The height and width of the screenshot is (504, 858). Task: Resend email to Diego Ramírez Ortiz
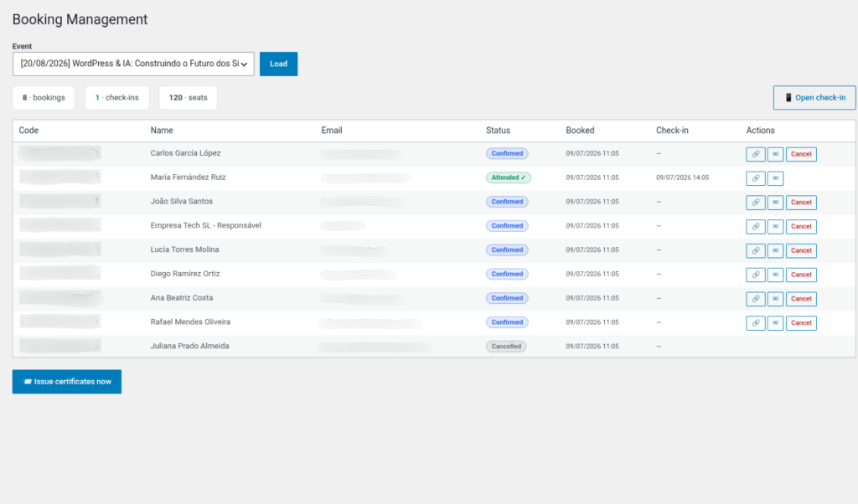coord(775,275)
